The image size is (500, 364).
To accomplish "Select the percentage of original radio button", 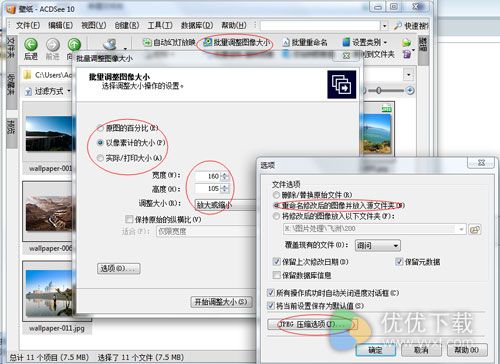I will tap(100, 128).
